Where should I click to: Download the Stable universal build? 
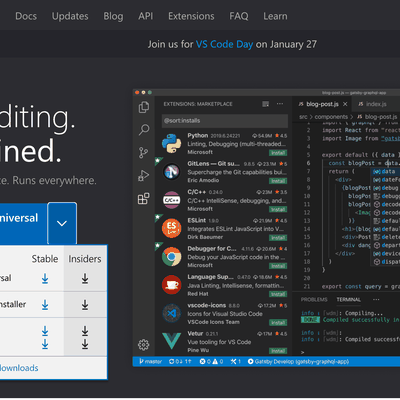tap(45, 278)
